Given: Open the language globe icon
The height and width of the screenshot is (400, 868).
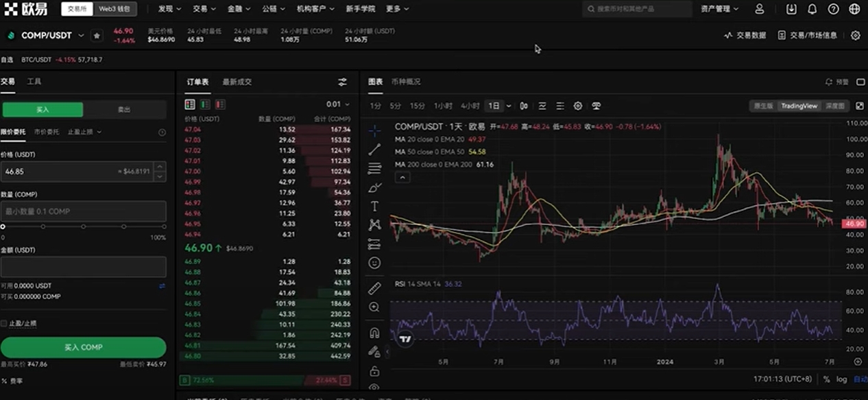Looking at the screenshot, I should 854,9.
